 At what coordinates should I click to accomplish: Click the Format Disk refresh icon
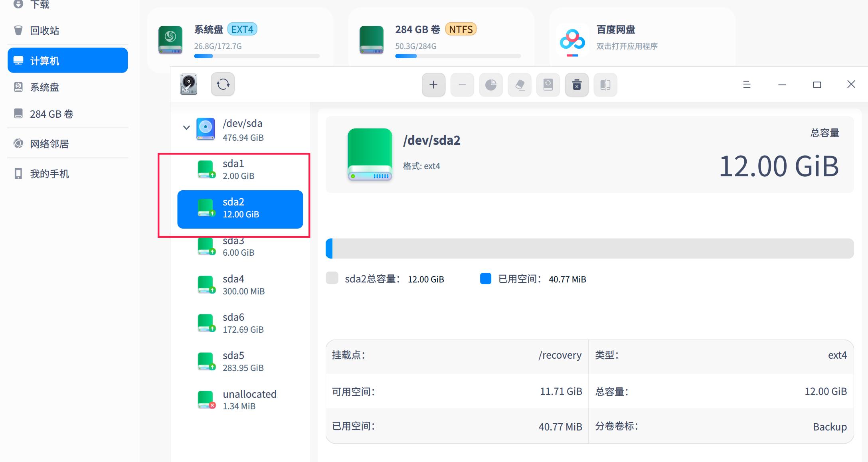[548, 85]
